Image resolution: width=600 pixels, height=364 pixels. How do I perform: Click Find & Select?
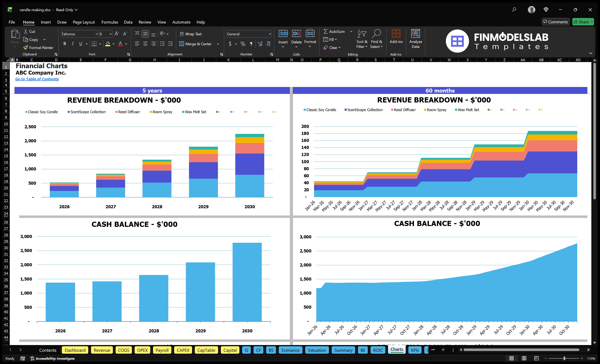tap(376, 39)
